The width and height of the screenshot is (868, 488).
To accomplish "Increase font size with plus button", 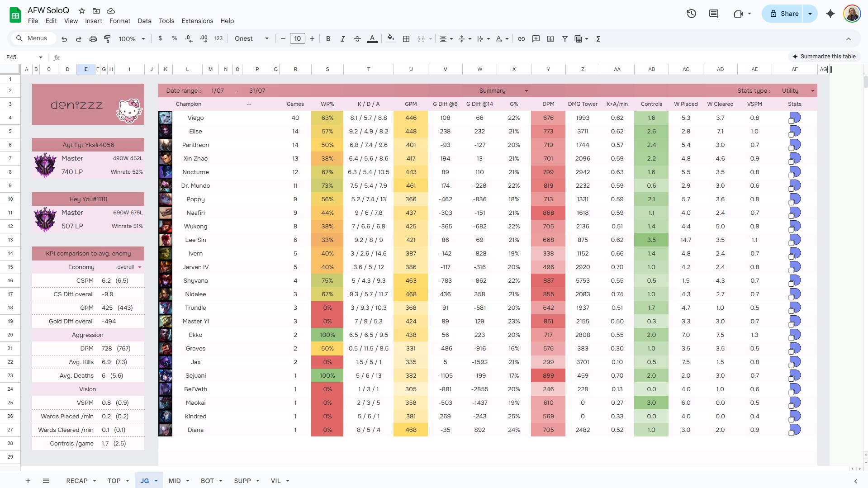I will 312,39.
